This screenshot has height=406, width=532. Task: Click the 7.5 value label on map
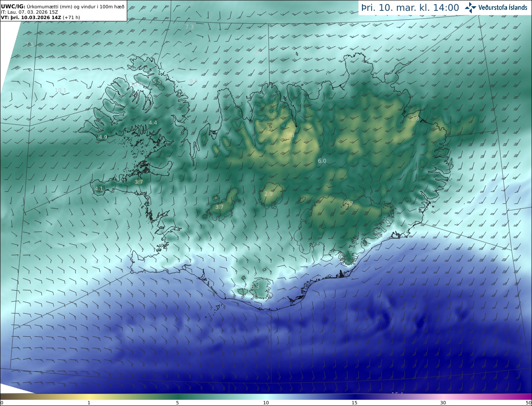tap(29, 44)
